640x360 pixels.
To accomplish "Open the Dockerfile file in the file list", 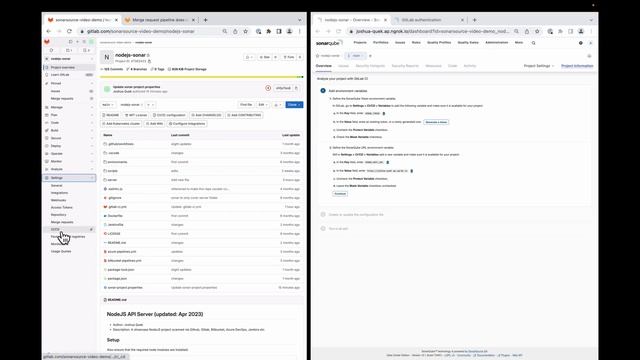I will [x=115, y=216].
